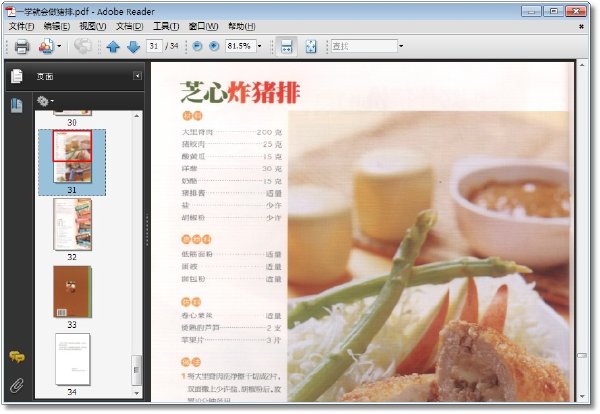Select the bookmarks panel icon in the sidebar

(x=16, y=106)
